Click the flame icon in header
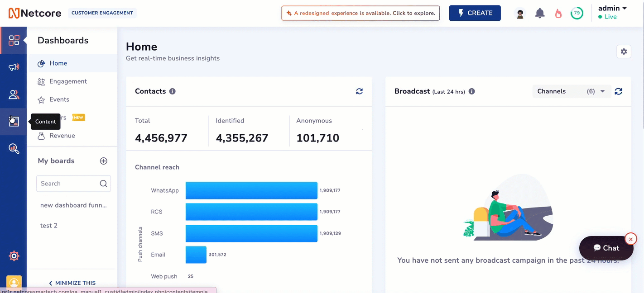Screen dimensions: 644x293 point(558,13)
